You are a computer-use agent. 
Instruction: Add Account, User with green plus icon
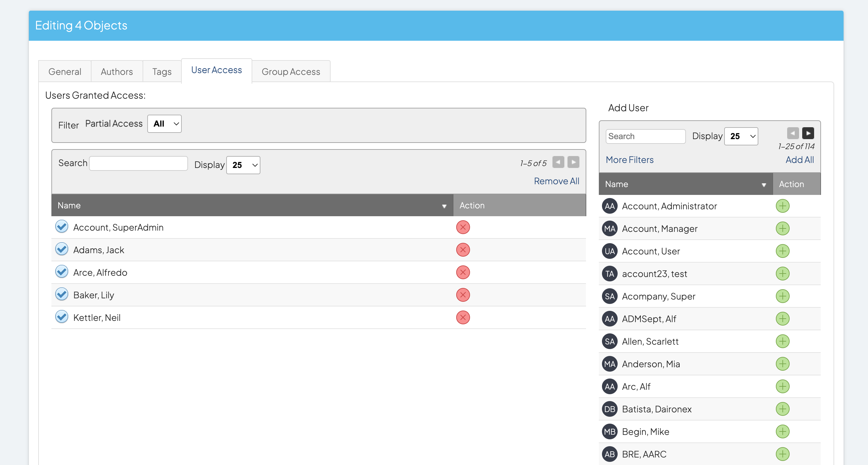(x=782, y=251)
